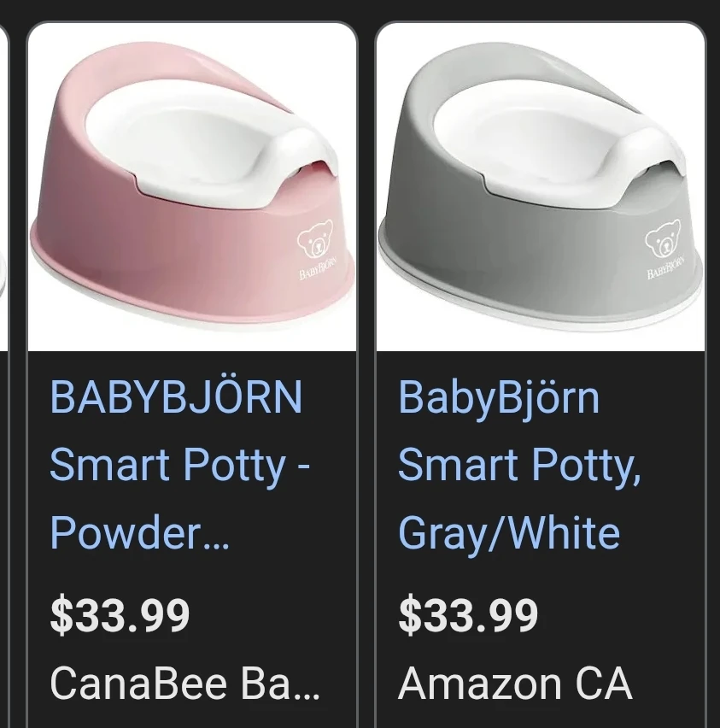Click the BabyBjörn wordmark on the gray potty
The height and width of the screenshot is (728, 720).
(666, 270)
